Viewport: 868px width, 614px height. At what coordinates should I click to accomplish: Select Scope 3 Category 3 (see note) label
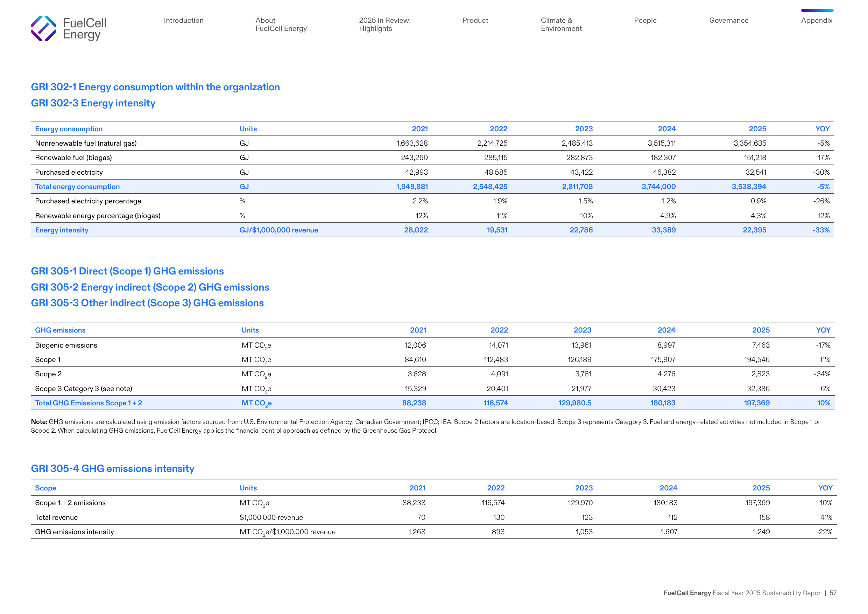pyautogui.click(x=84, y=389)
